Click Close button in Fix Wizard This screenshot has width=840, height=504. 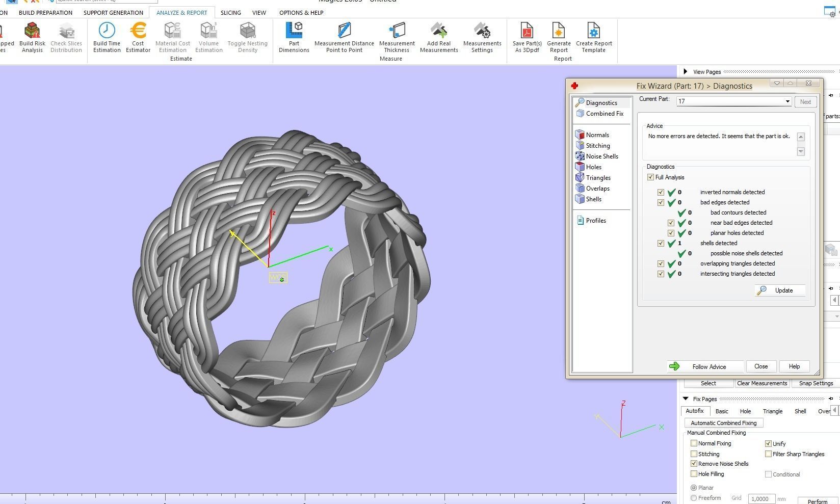tap(761, 366)
